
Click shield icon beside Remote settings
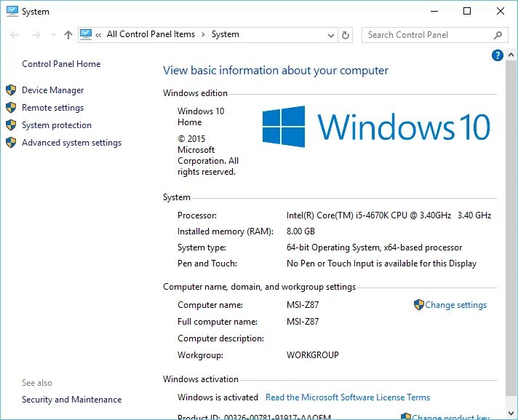[x=11, y=108]
